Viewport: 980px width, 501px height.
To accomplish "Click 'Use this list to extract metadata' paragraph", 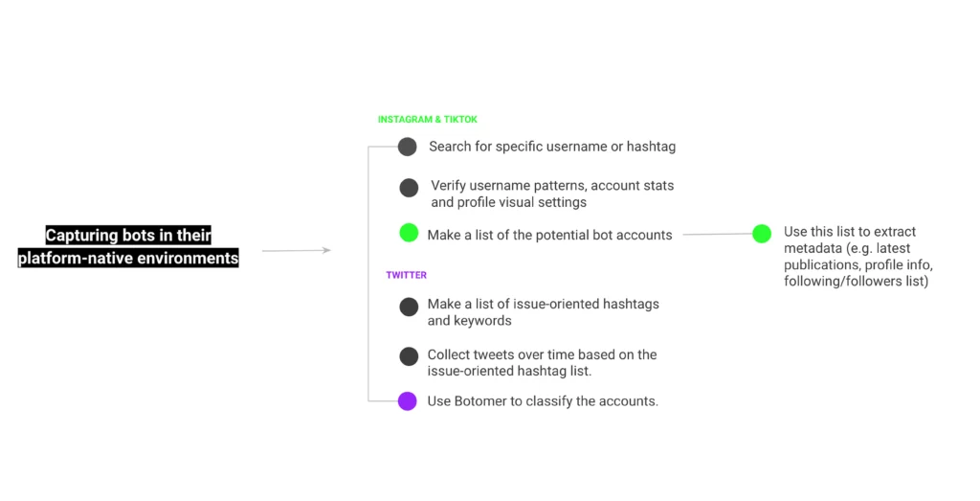I will click(858, 257).
